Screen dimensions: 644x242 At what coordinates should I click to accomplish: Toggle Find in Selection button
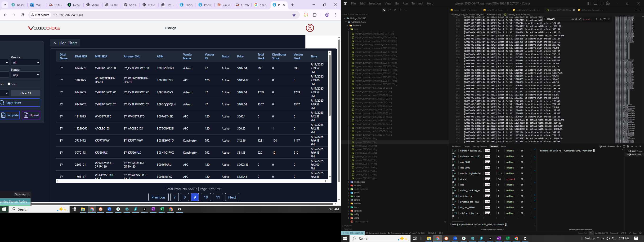604,19
